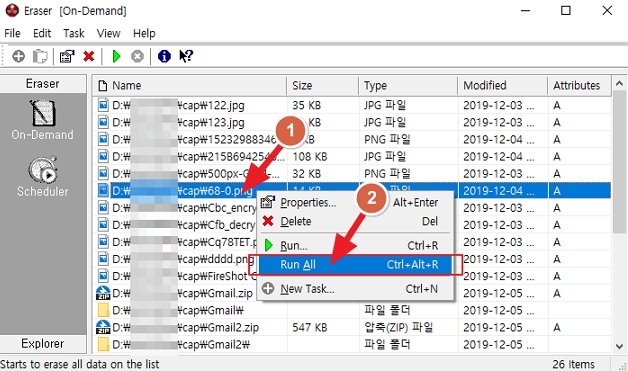Click the New Task plus icon in toolbar
Screen dimensions: 628x371
click(18, 56)
